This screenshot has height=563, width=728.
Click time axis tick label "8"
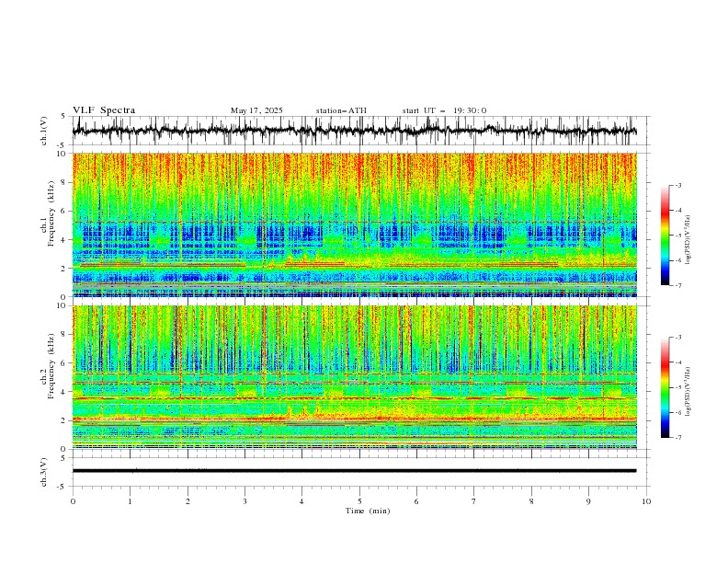pos(531,501)
